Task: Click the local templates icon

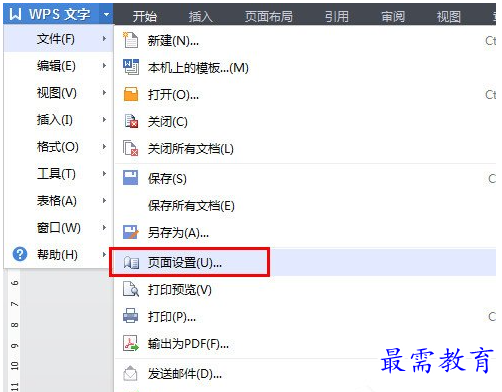Action: (131, 67)
